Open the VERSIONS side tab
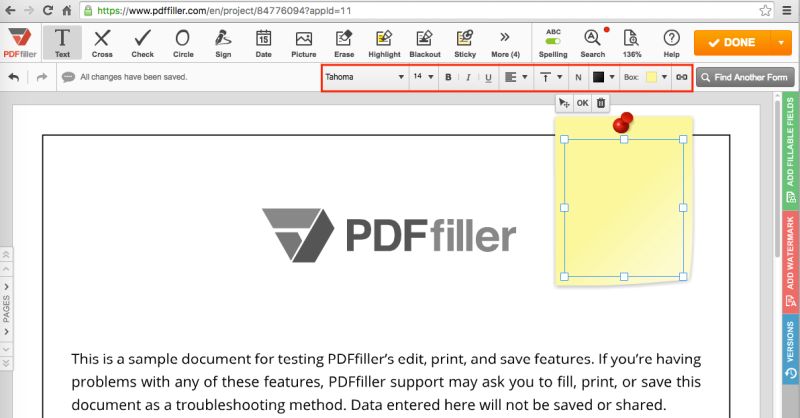Viewport: 800px width, 418px height. pyautogui.click(x=790, y=350)
